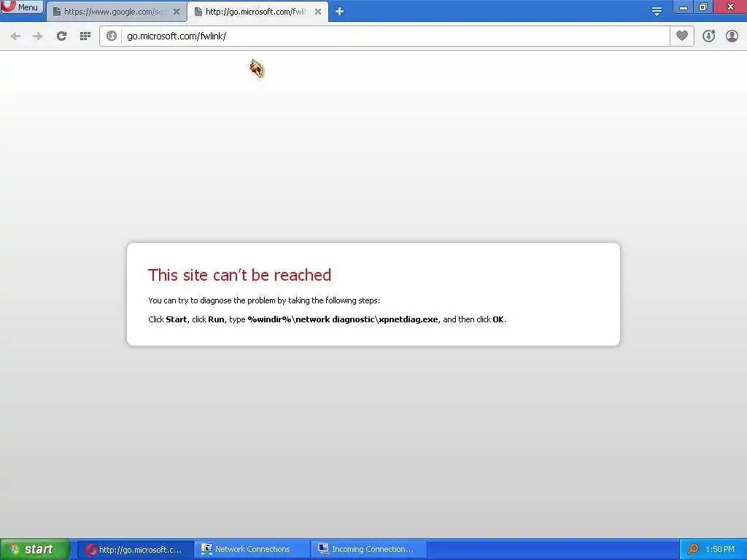Select the 'This site can't be reached' heading
747x560 pixels.
pos(239,275)
